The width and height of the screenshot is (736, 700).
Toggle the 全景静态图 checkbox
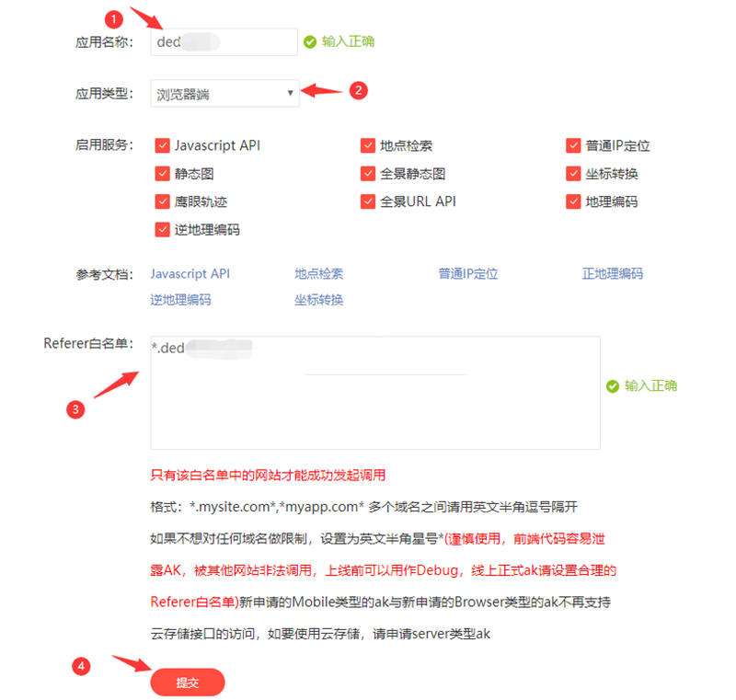point(368,174)
